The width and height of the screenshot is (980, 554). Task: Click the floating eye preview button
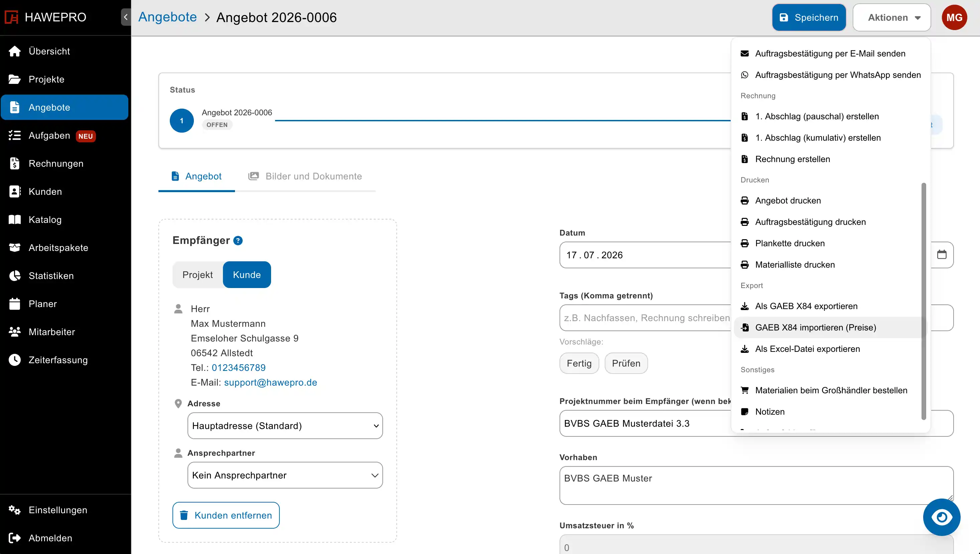(x=942, y=517)
